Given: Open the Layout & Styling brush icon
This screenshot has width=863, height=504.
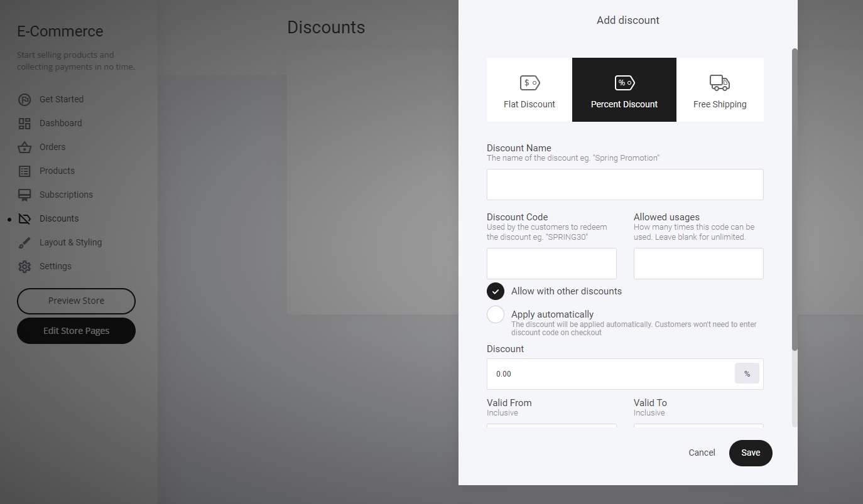Looking at the screenshot, I should click(24, 242).
